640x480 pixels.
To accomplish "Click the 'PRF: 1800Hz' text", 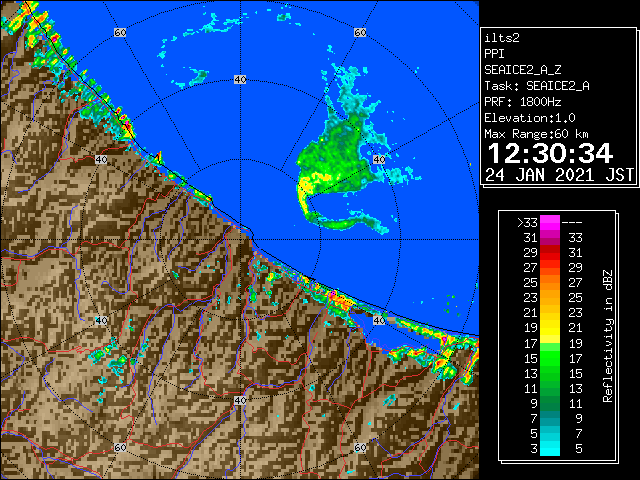I will pyautogui.click(x=523, y=102).
